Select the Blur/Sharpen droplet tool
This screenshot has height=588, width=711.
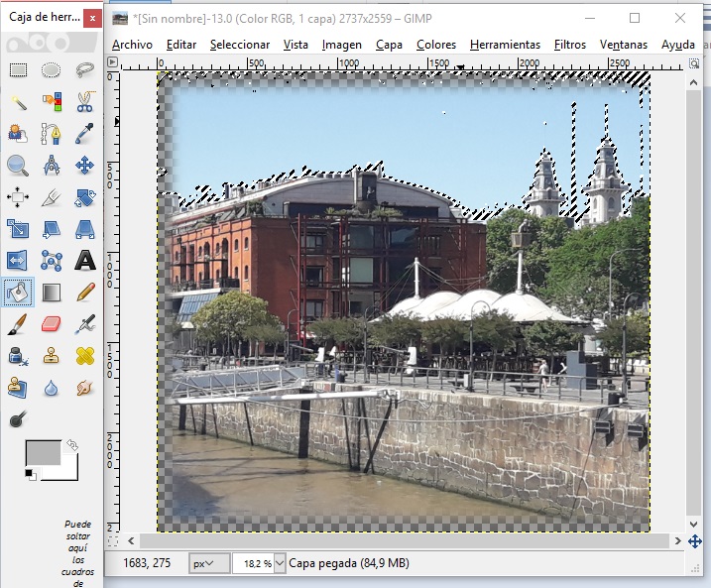coord(52,388)
